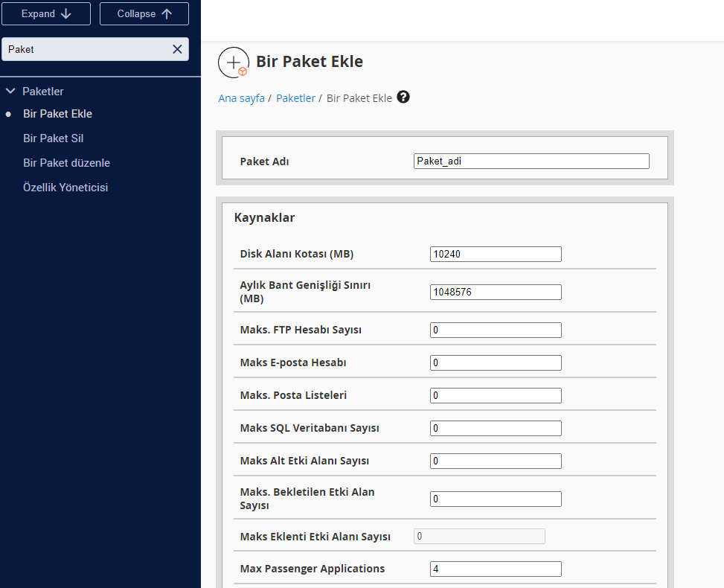Click the Maks SQL Veritabanı Sayısı field
This screenshot has height=588, width=724.
tap(496, 429)
